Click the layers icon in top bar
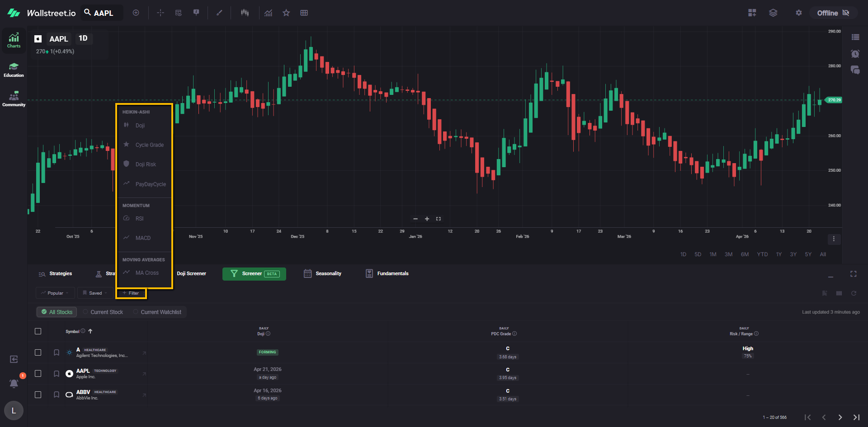This screenshot has height=427, width=868. coord(773,13)
